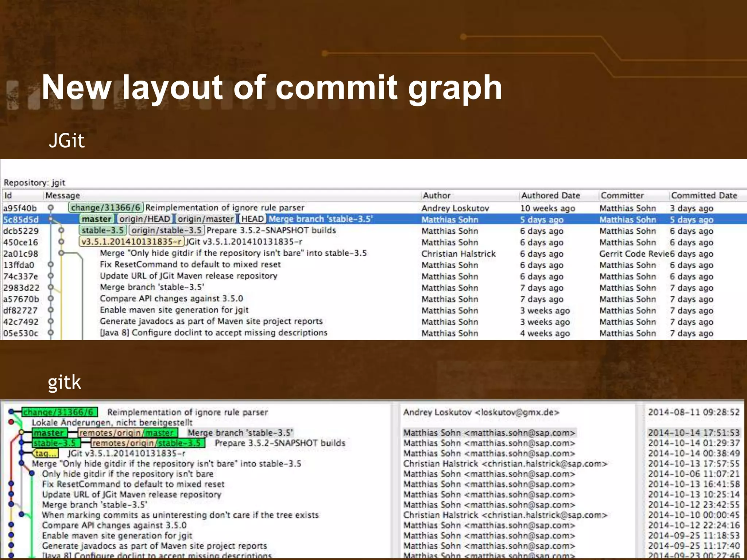Select commit id 42c7492
Screen dimensions: 747x560
click(21, 322)
